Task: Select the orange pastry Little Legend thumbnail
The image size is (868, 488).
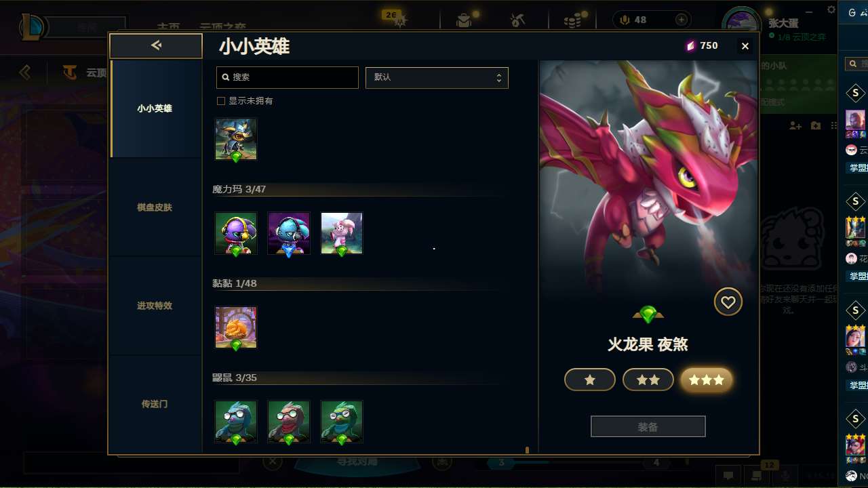Action: [x=236, y=327]
